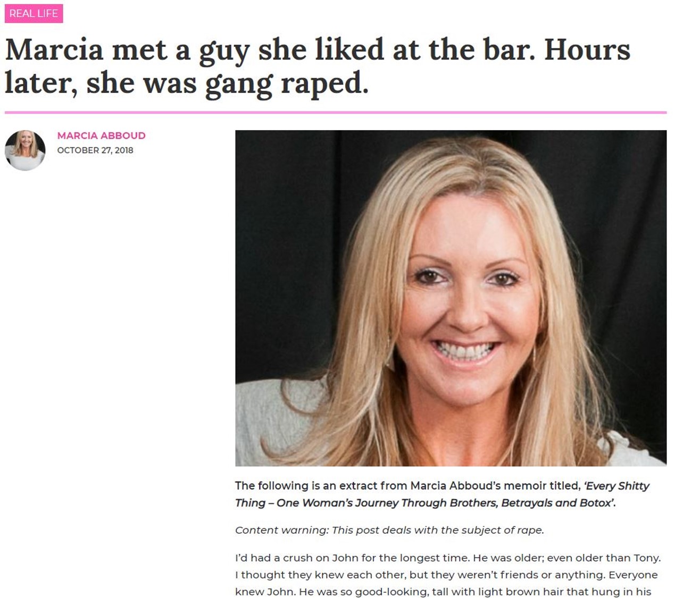Click the large article header photo
The height and width of the screenshot is (598, 700).
coord(451,298)
